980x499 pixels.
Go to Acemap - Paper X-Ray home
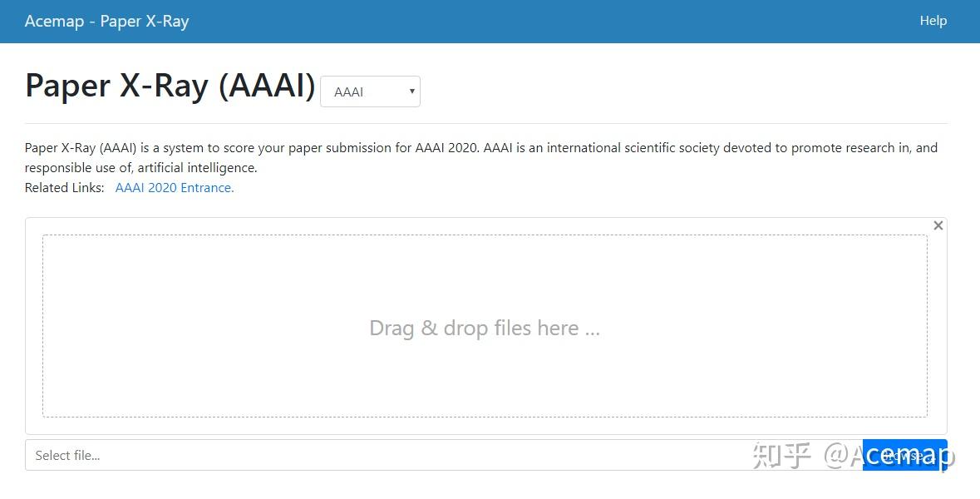pos(107,22)
